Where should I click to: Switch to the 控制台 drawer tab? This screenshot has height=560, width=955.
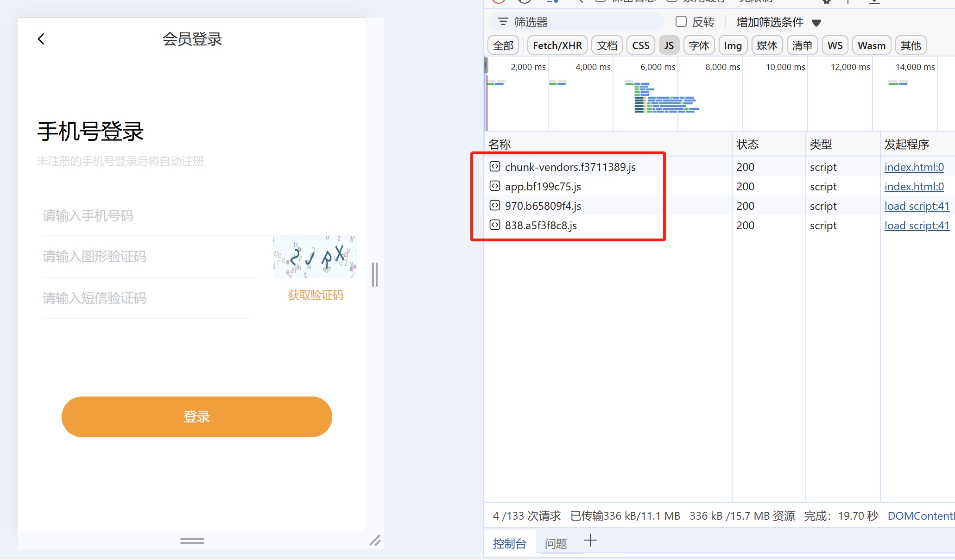pyautogui.click(x=509, y=543)
